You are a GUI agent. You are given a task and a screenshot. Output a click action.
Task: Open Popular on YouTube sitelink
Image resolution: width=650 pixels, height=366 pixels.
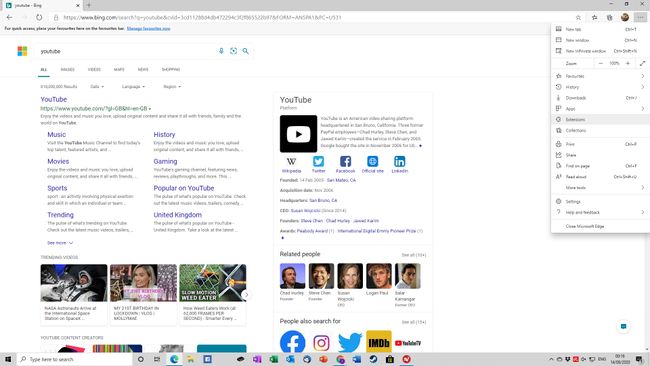(184, 188)
